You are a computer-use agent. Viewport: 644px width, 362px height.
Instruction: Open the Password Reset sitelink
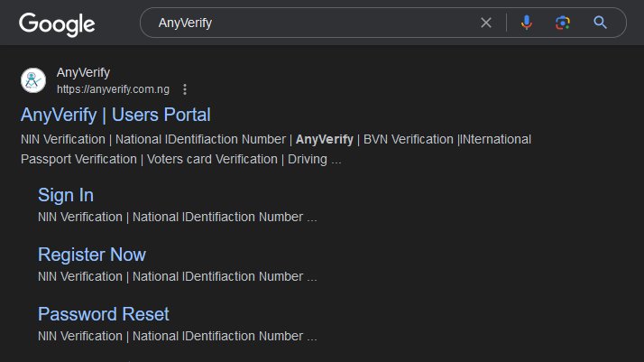pyautogui.click(x=103, y=314)
